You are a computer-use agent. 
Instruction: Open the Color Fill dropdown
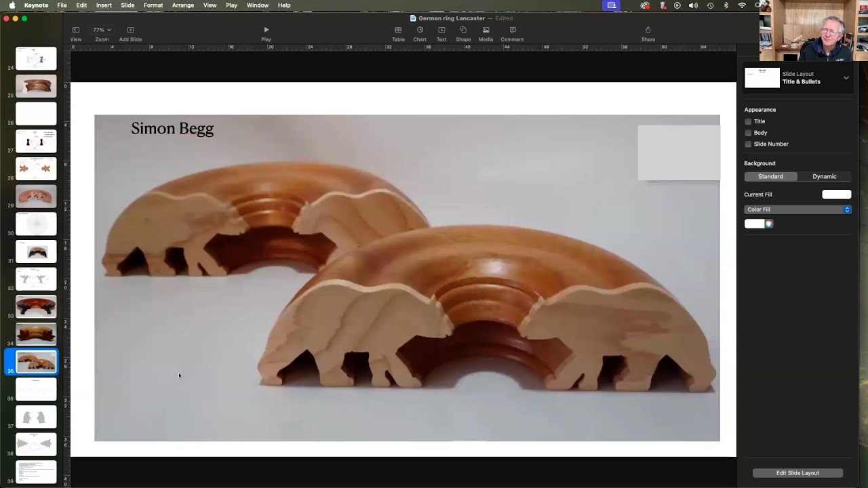point(797,209)
